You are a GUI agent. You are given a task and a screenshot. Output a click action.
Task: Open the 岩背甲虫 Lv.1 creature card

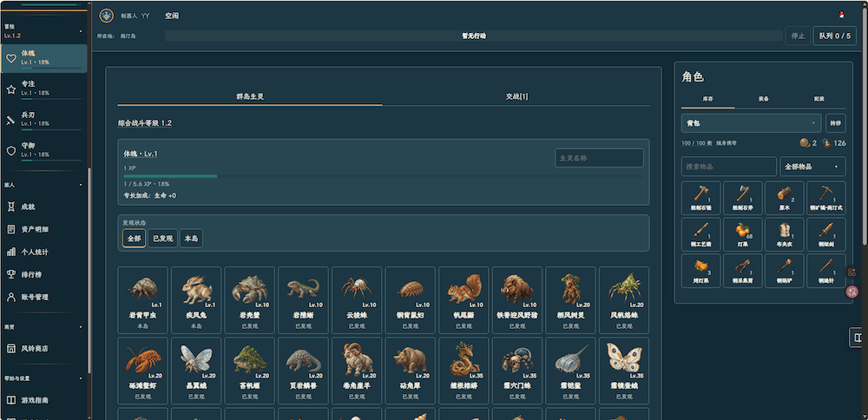[x=143, y=300]
